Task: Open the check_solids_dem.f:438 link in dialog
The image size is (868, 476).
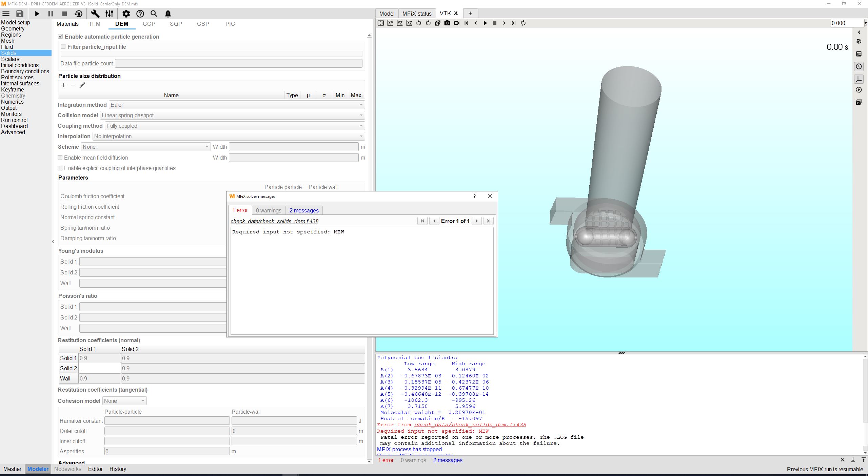Action: [x=274, y=221]
